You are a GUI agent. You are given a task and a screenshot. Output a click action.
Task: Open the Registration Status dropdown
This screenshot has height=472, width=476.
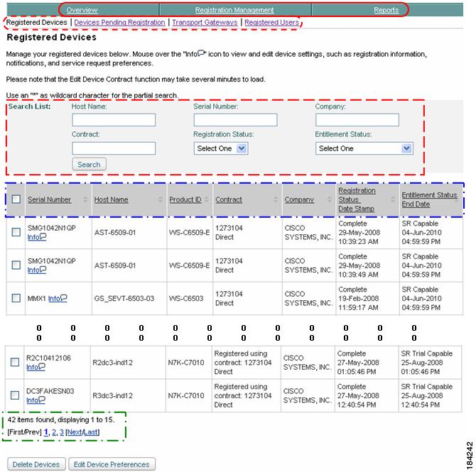click(221, 148)
